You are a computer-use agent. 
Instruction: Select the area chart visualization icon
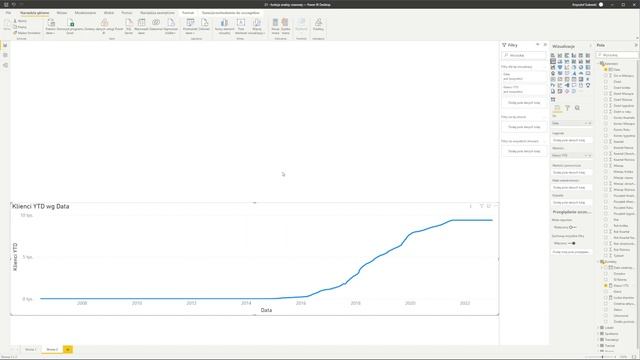click(x=560, y=61)
